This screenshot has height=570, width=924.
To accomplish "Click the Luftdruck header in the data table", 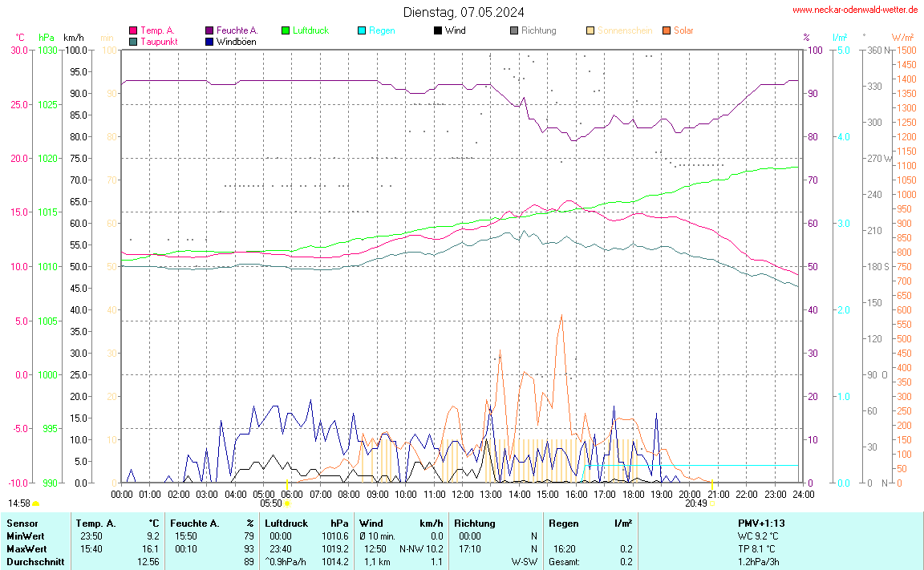I will (x=286, y=524).
